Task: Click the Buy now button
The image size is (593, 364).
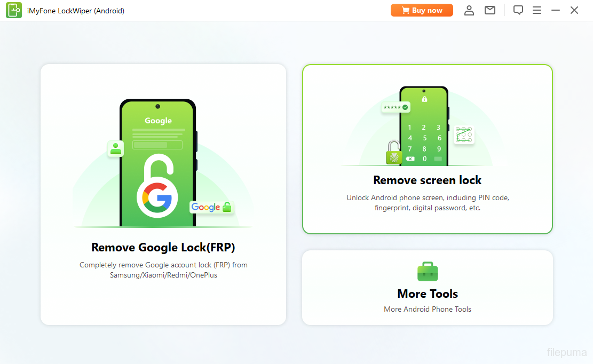Action: 422,10
